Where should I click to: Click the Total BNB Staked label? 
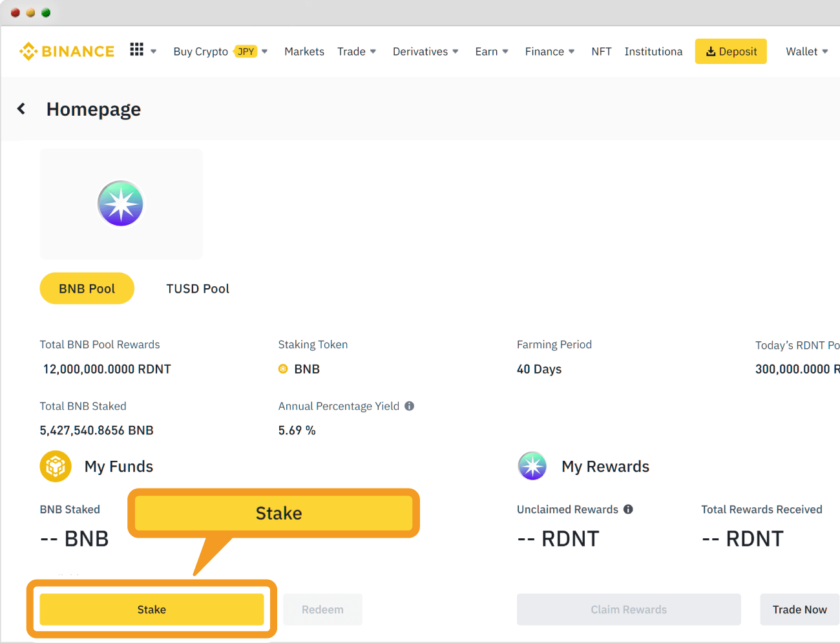click(83, 406)
